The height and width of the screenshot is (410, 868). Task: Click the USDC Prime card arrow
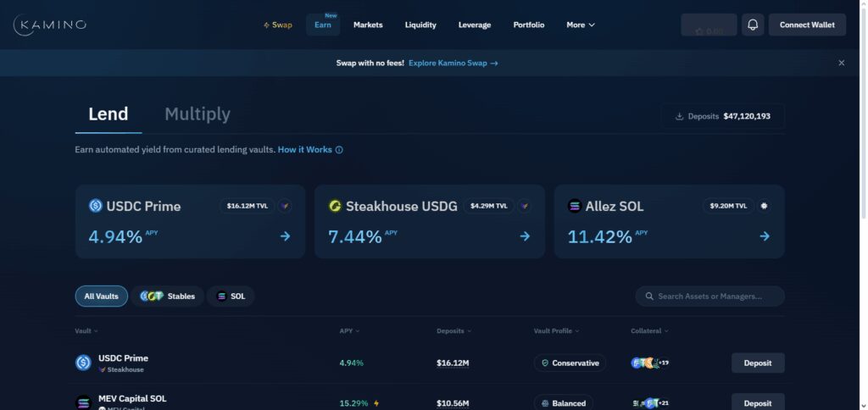point(285,236)
